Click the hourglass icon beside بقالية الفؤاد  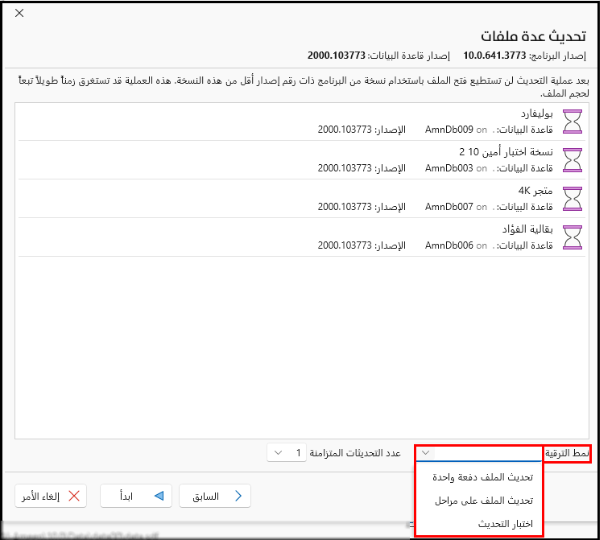[573, 237]
